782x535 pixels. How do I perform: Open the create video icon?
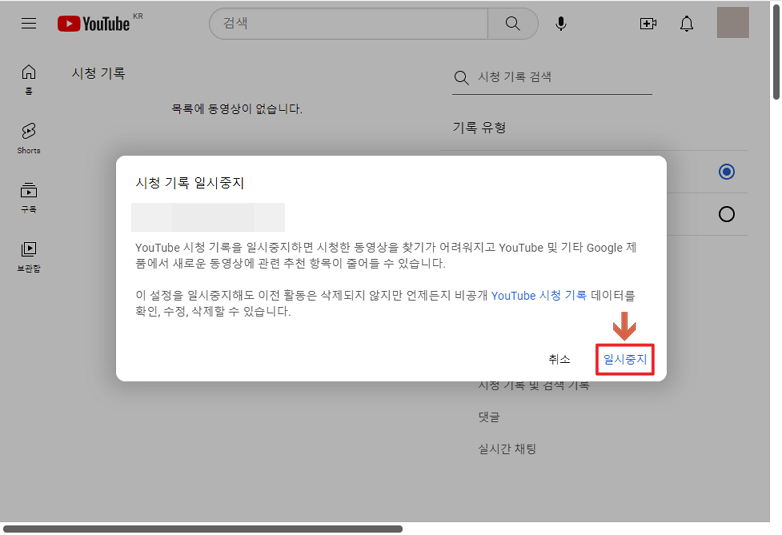pos(648,23)
